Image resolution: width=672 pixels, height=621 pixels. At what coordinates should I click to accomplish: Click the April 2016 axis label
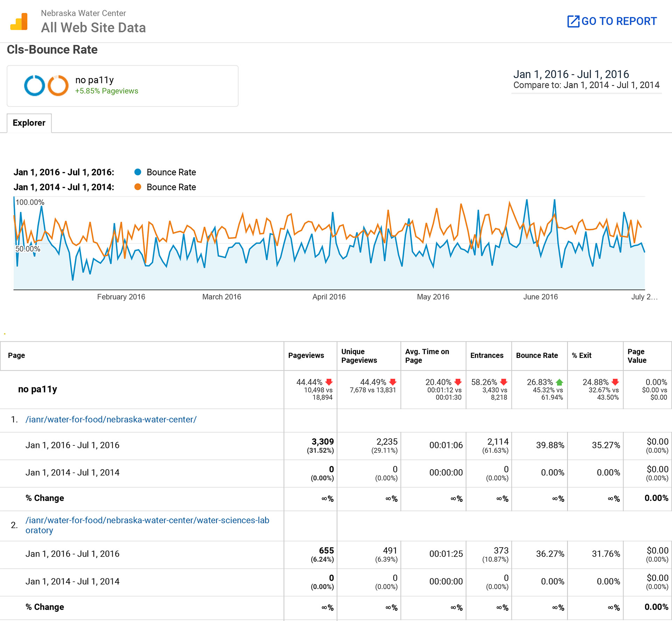pos(329,297)
